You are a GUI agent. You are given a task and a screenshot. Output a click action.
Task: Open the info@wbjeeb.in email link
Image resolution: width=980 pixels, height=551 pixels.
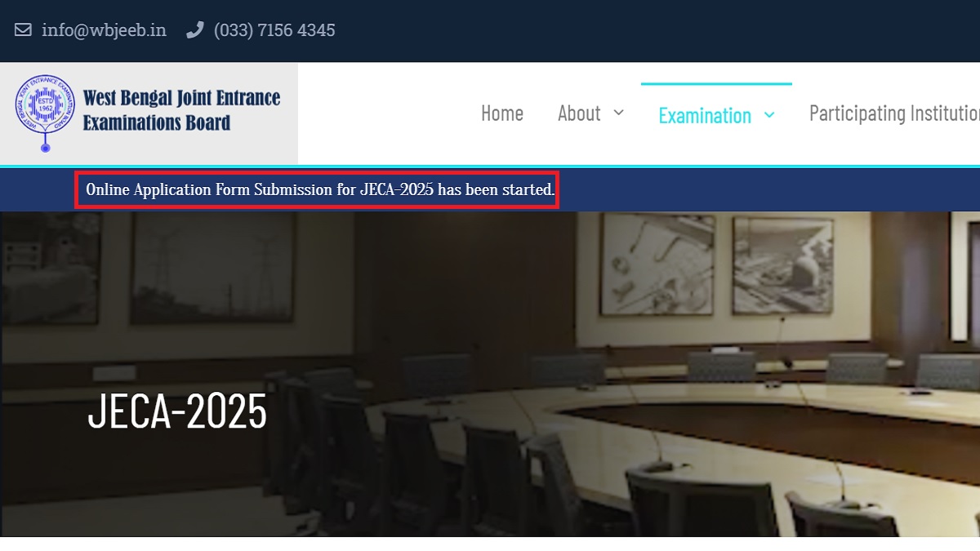[x=104, y=30]
